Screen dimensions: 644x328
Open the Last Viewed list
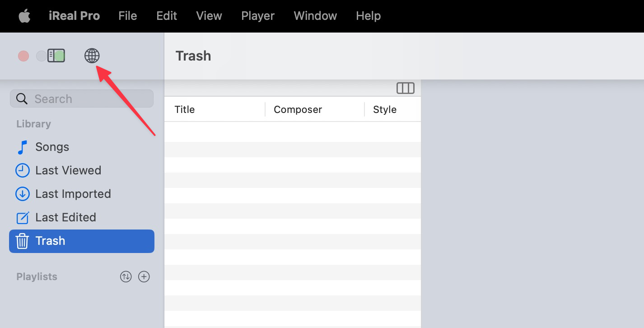(68, 170)
